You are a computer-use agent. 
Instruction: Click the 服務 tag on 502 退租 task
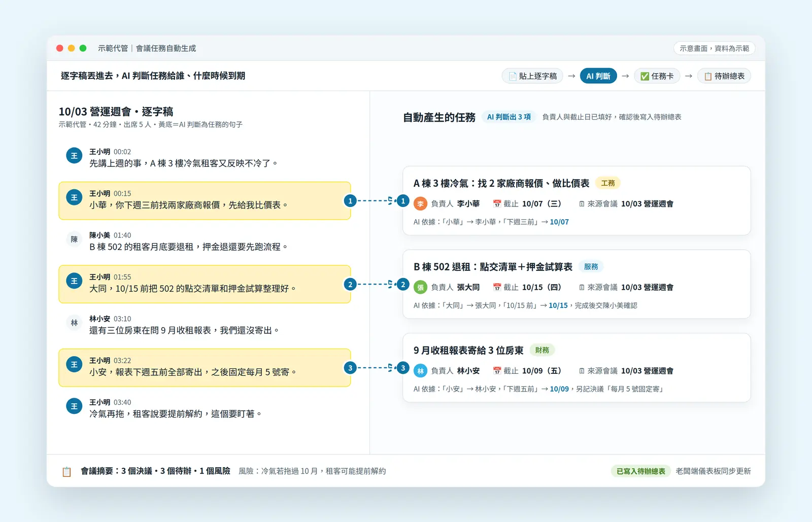(x=591, y=267)
